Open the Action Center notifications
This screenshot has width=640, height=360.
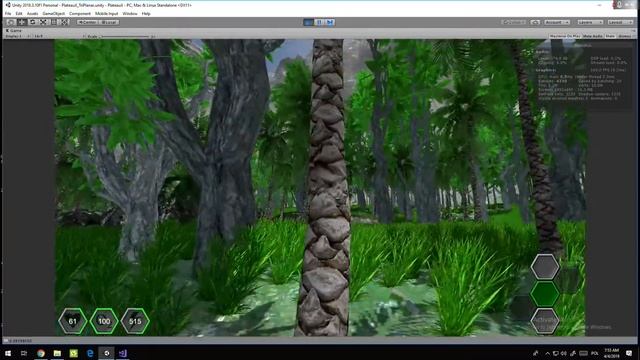pyautogui.click(x=629, y=353)
